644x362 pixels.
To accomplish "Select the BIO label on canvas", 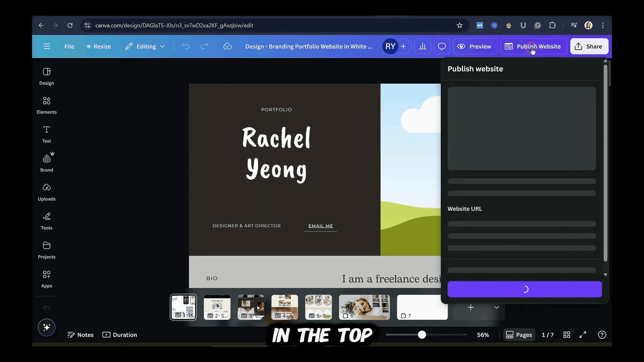I will (x=212, y=278).
